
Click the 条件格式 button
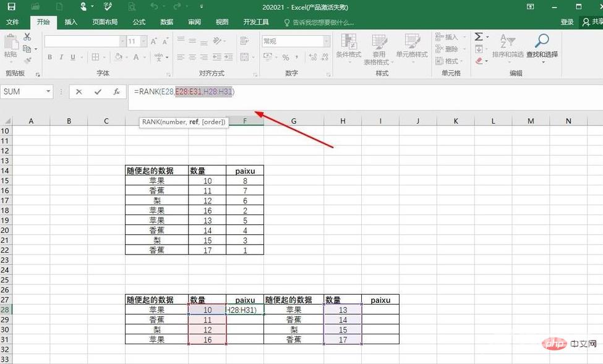coord(348,46)
